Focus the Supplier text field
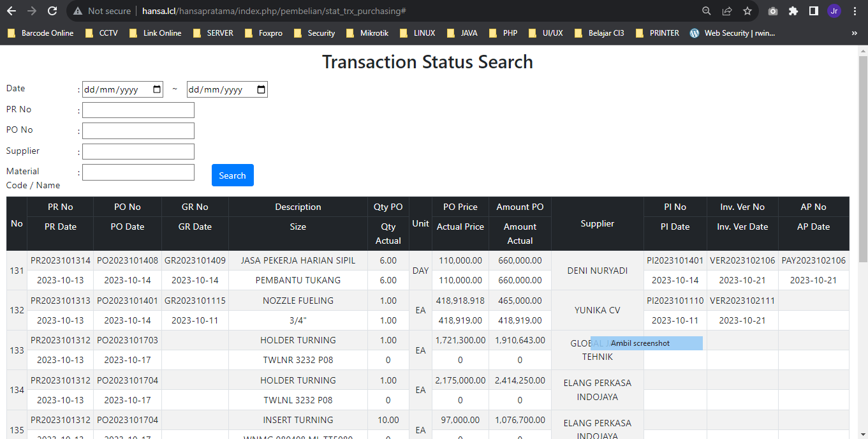 point(138,151)
